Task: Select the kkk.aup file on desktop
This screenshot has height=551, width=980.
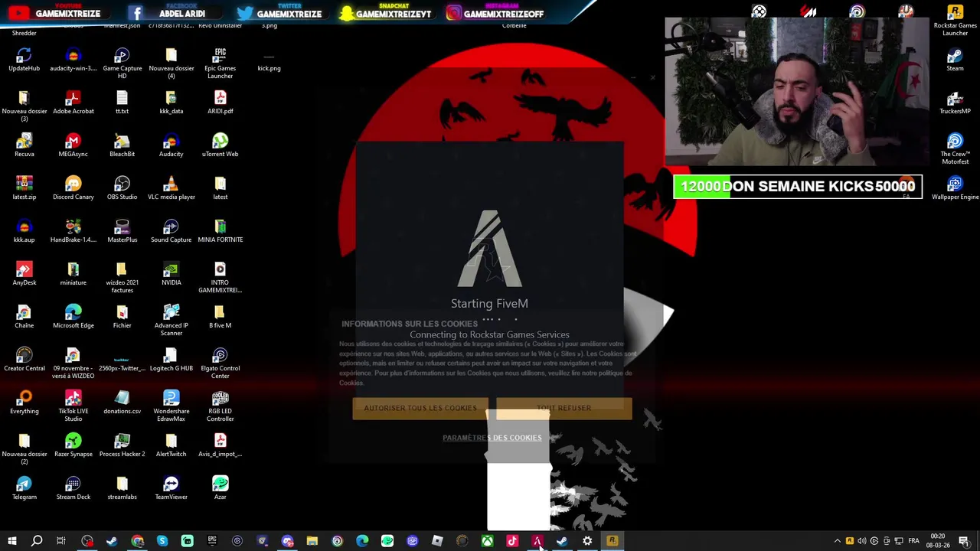Action: 24,232
